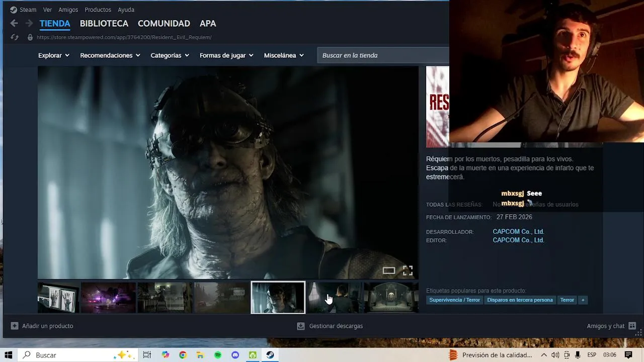This screenshot has height=362, width=644.
Task: Open the Previsión de la calidad widget
Action: click(x=491, y=355)
